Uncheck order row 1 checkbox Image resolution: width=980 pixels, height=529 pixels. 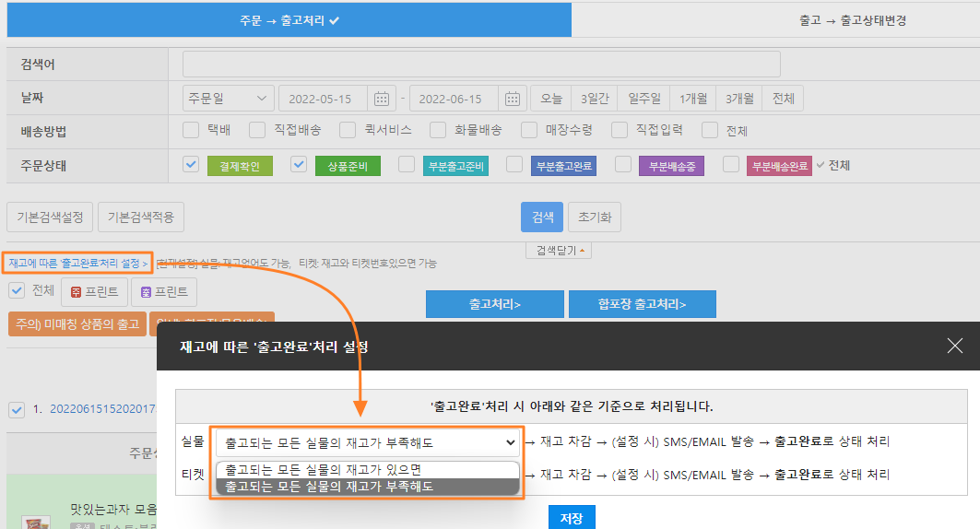point(17,410)
